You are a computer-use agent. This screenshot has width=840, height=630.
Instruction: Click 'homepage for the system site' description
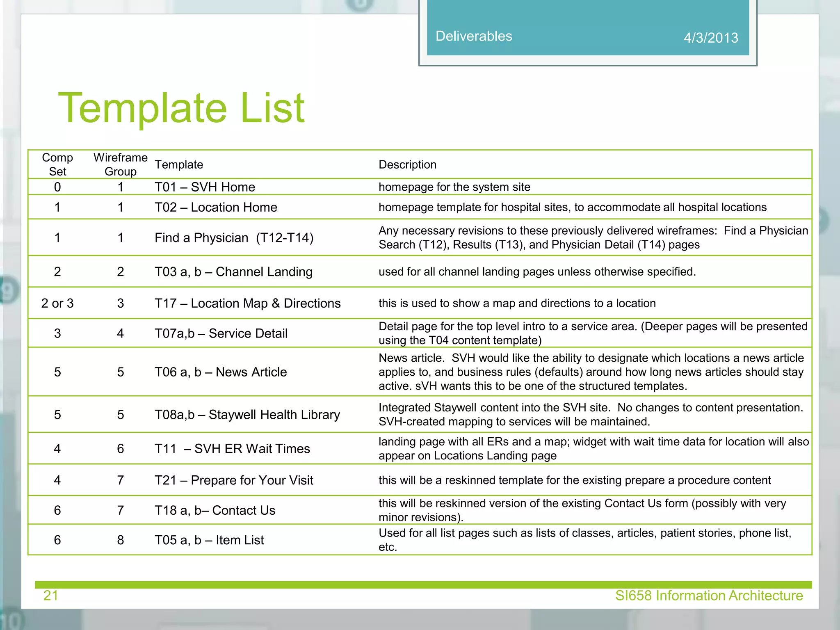point(454,187)
